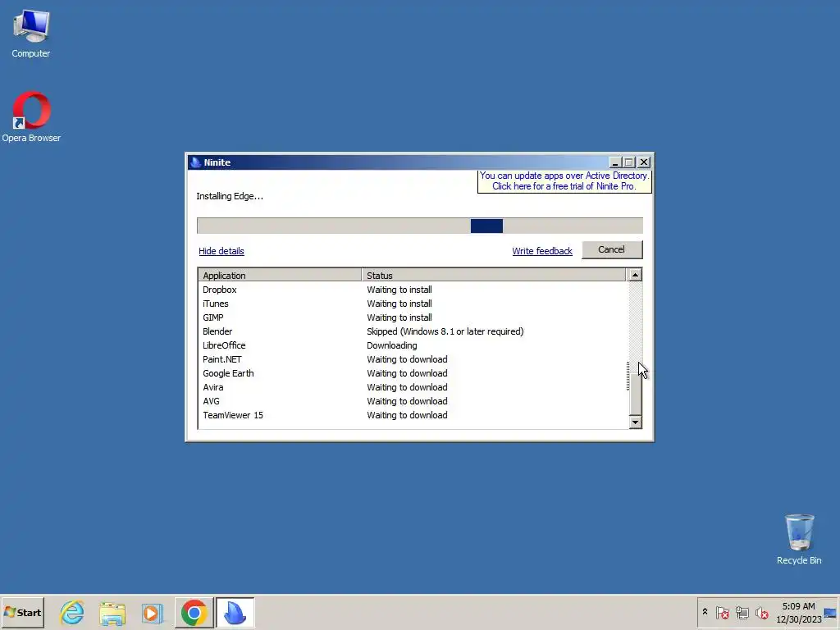Open the Recycle Bin icon
The width and height of the screenshot is (840, 630).
click(799, 539)
